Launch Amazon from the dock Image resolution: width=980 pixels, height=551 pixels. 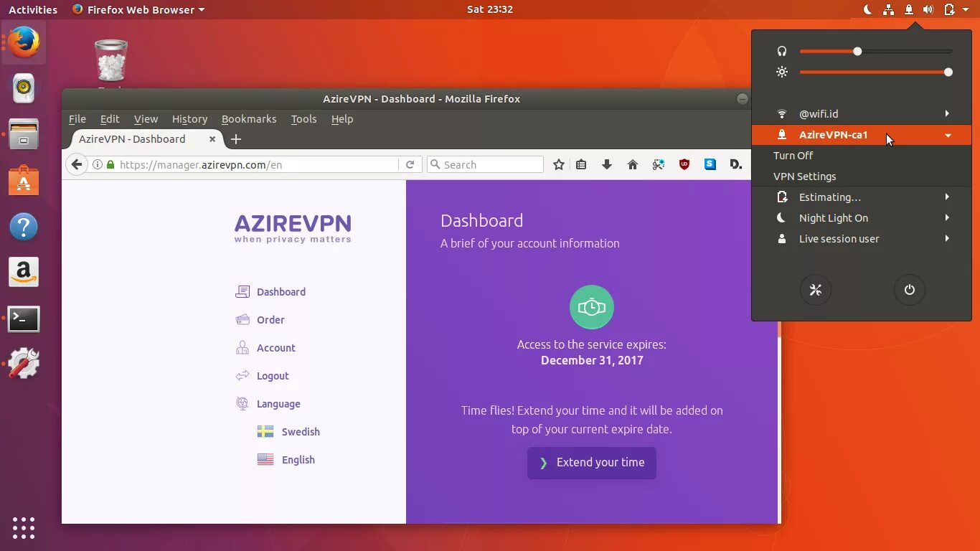(x=24, y=272)
